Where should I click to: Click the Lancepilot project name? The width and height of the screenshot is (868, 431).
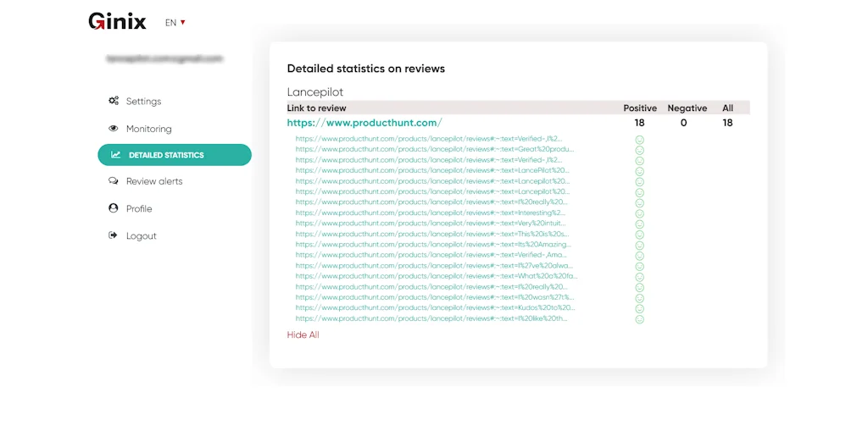[x=315, y=91]
